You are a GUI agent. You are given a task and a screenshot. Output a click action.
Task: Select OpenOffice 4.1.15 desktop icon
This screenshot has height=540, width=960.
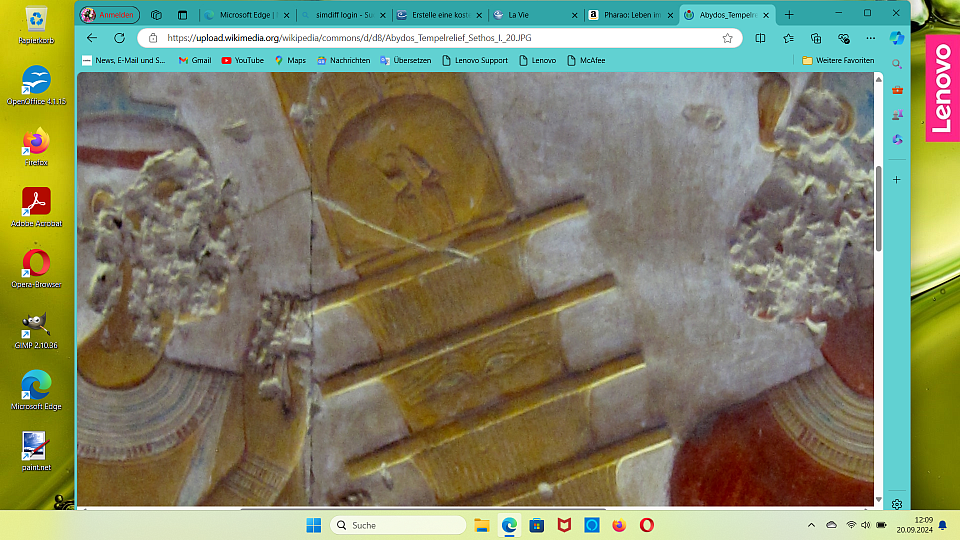(36, 86)
